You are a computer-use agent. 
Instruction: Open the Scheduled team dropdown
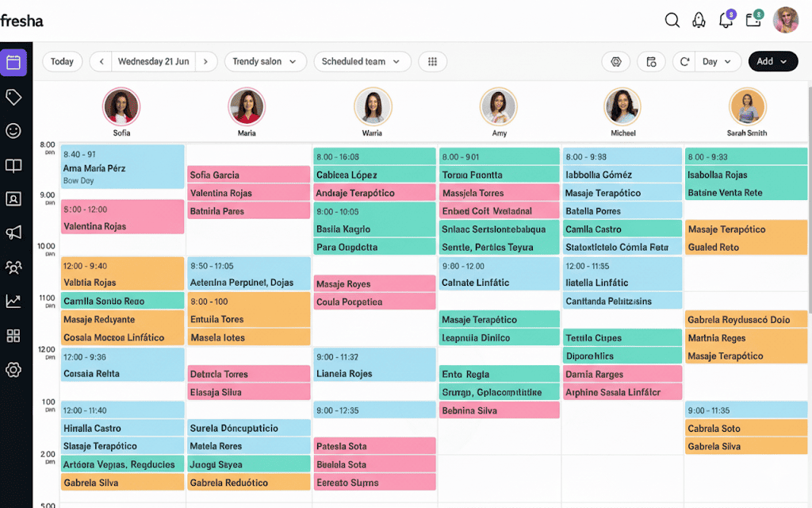[x=362, y=62]
